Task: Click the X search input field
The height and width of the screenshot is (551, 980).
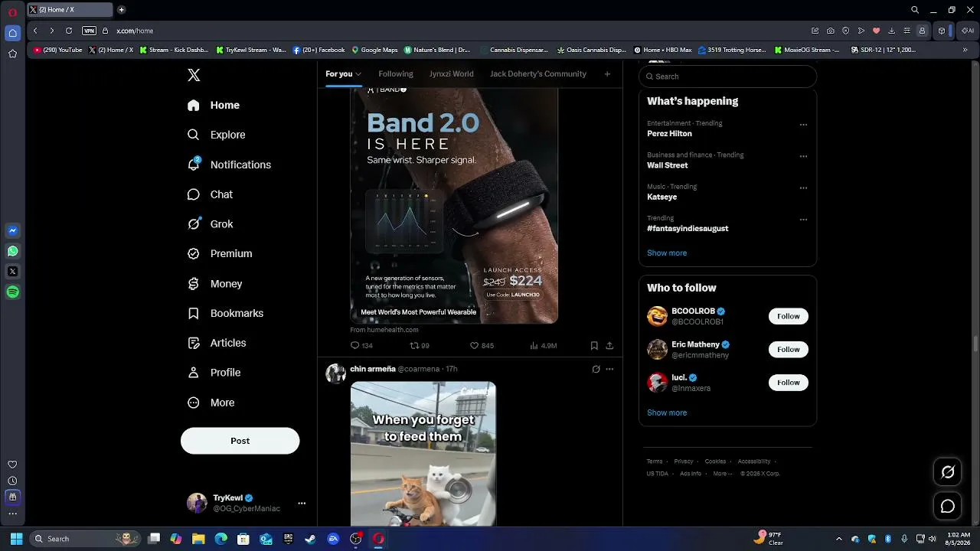Action: 728,77
